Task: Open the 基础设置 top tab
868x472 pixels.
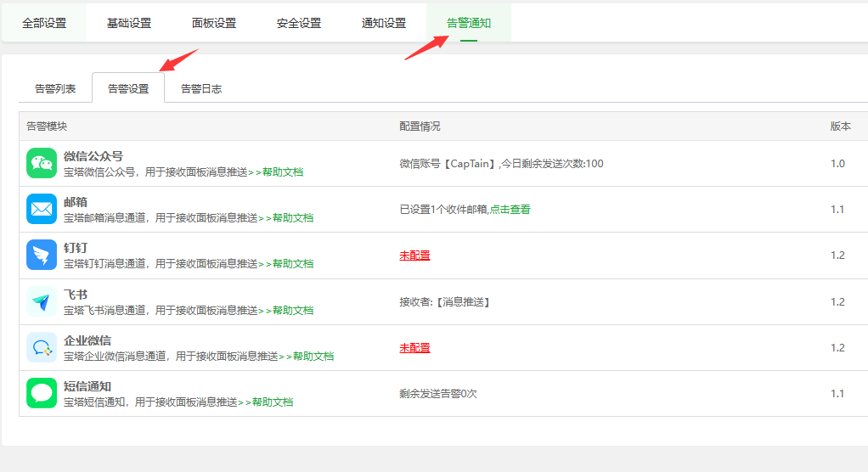Action: click(x=129, y=23)
